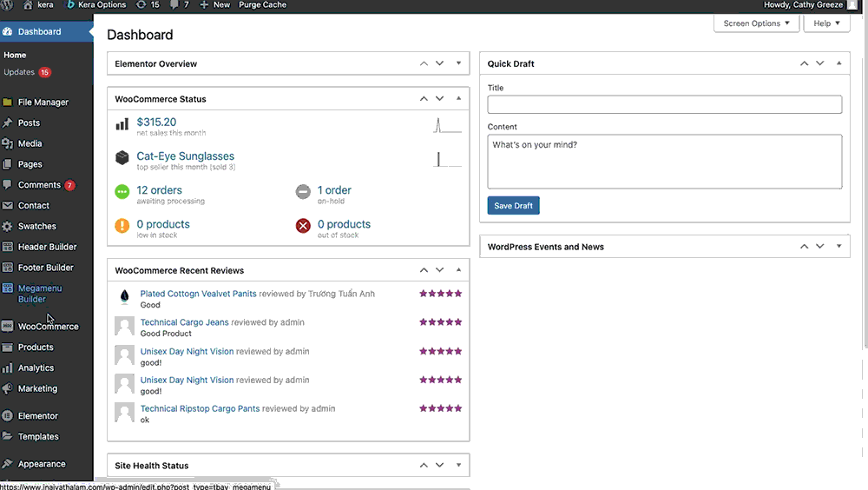Collapse WooCommerce Recent Reviews panel
Screen dimensions: 868x490
pos(458,269)
